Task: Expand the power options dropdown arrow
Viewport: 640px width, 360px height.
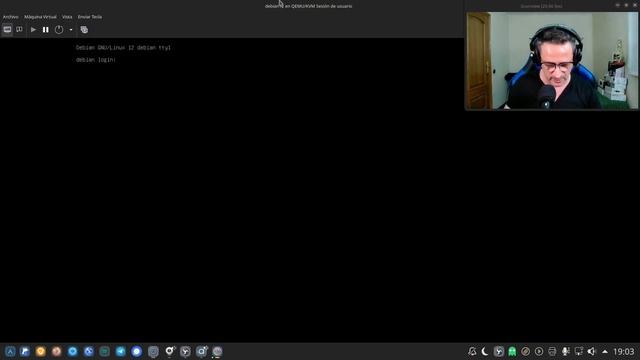Action: coord(71,29)
